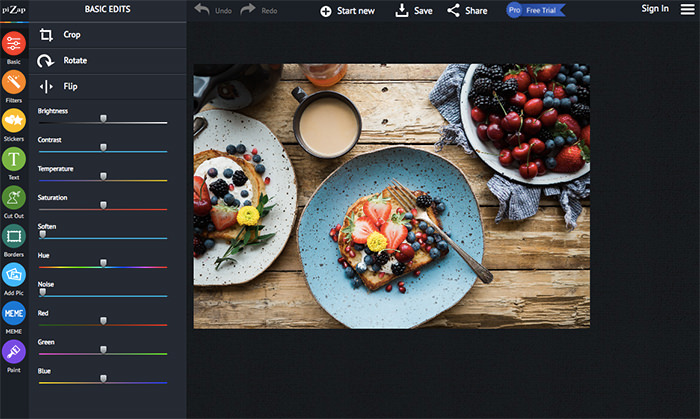Screen dimensions: 700x419
Task: Save the edited photo
Action: [414, 11]
